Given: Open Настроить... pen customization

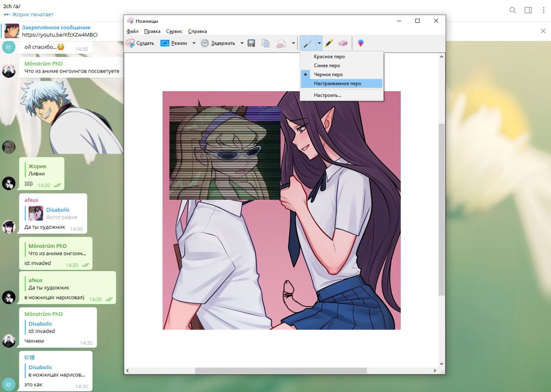Looking at the screenshot, I should point(341,95).
